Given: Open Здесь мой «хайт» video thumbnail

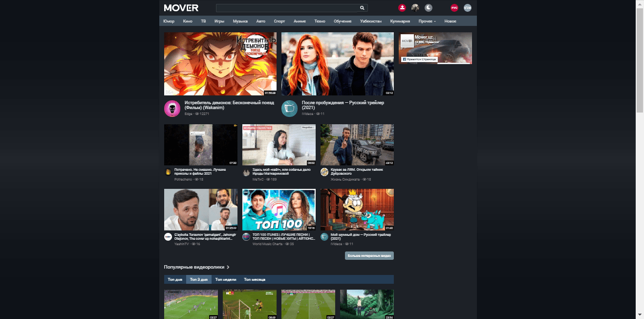Looking at the screenshot, I should tap(279, 145).
